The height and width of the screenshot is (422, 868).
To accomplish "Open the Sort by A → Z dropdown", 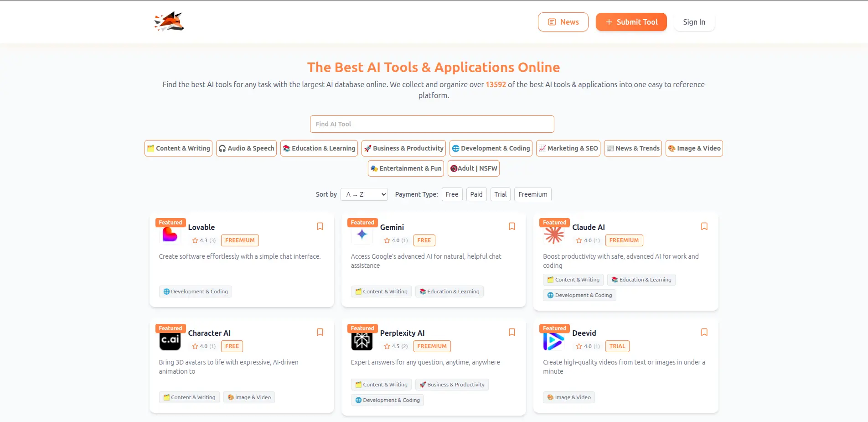I will (364, 194).
